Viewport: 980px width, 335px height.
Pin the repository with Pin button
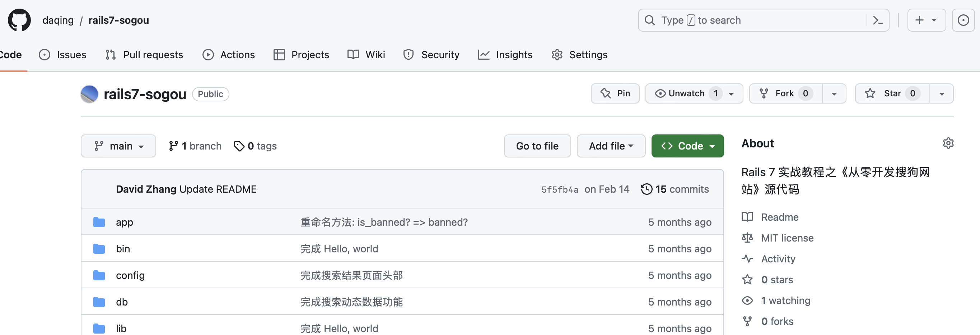click(x=615, y=94)
